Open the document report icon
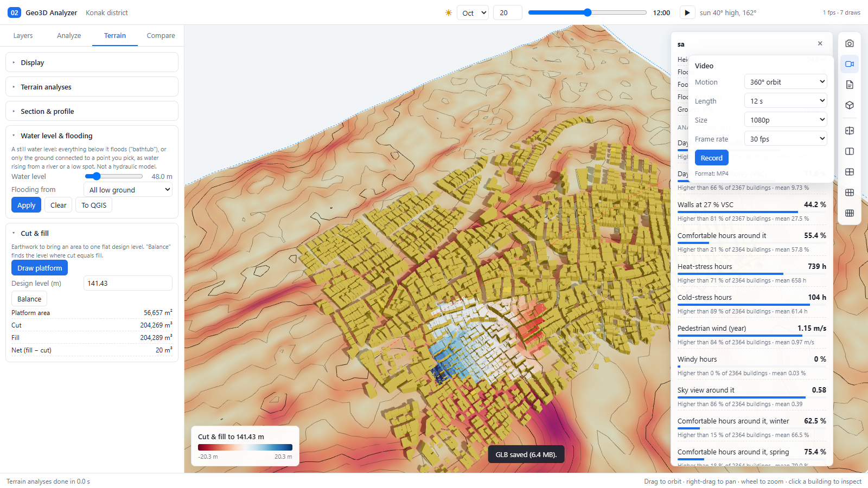Image resolution: width=868 pixels, height=488 pixels. click(x=850, y=85)
